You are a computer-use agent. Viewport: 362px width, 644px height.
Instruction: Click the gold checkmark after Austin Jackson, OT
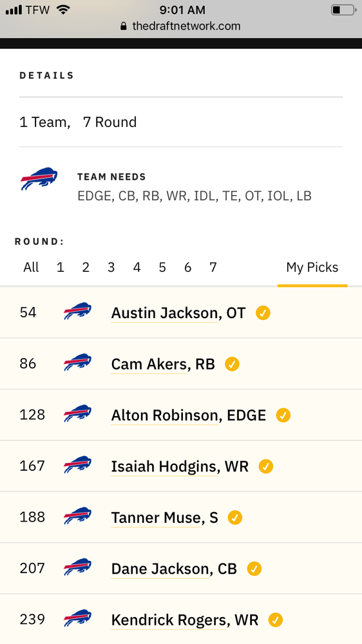263,313
